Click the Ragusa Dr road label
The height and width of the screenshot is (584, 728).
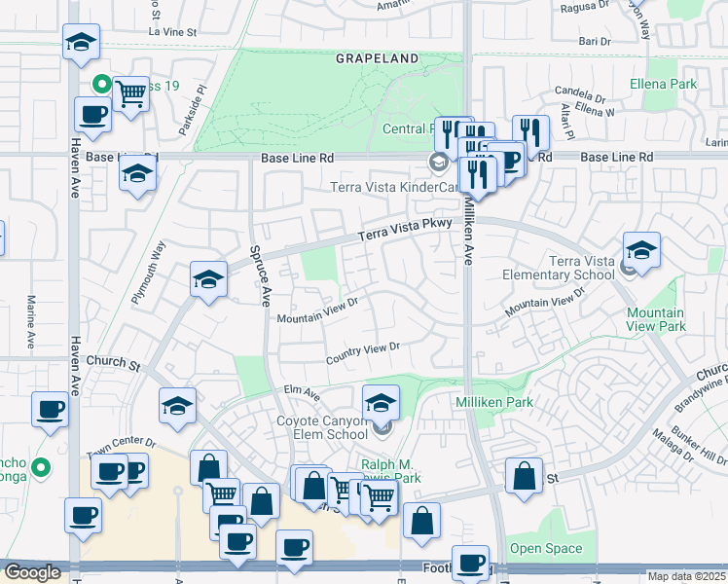click(x=584, y=7)
